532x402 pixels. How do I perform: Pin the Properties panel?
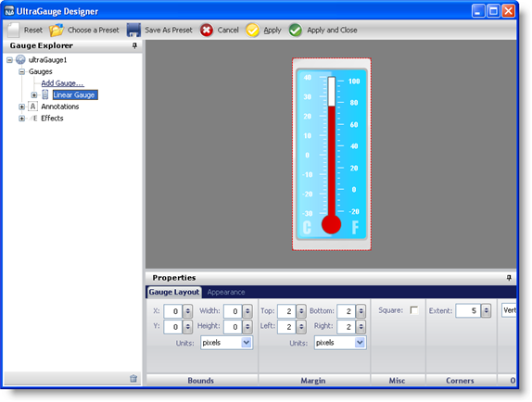point(509,278)
